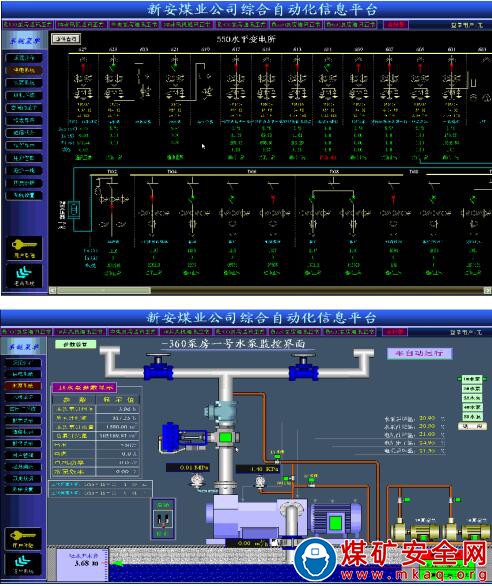Screen dimensions: 492x586
Task: Click pressure gauge below 0.01 MPa readout
Action: 196,480
